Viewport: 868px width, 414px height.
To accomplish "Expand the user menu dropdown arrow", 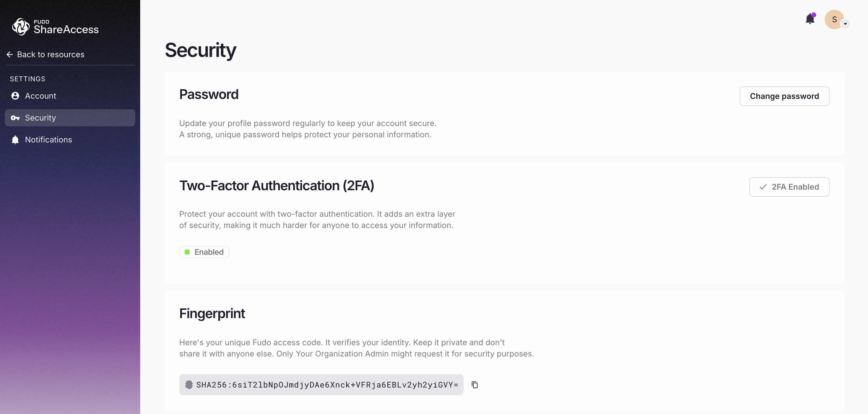I will pyautogui.click(x=845, y=24).
